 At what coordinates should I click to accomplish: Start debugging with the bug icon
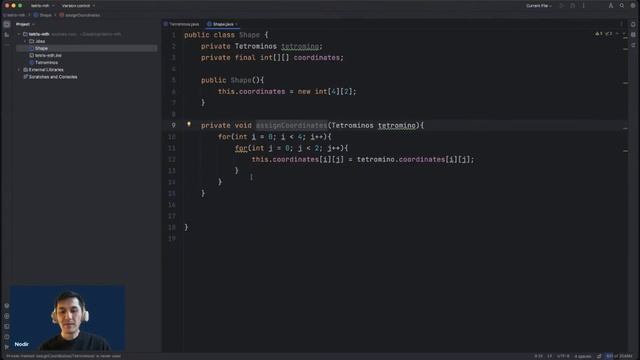pyautogui.click(x=573, y=6)
